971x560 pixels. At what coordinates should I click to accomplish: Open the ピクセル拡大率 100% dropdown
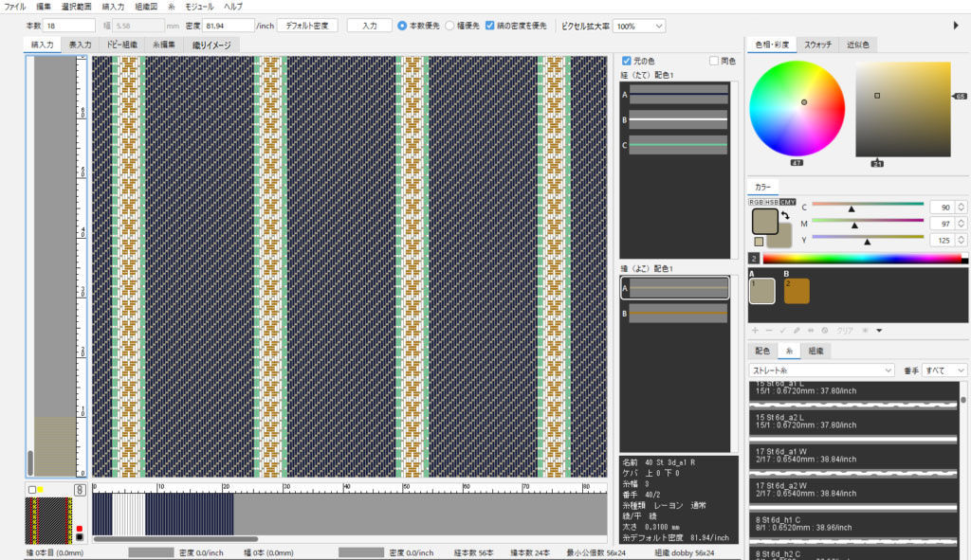[638, 26]
